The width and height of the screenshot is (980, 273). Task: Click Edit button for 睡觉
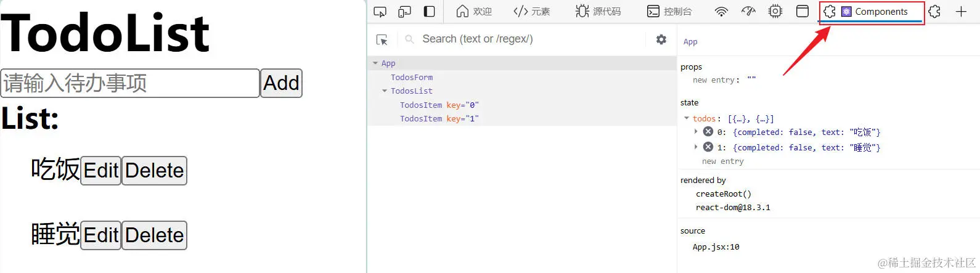[x=100, y=235]
